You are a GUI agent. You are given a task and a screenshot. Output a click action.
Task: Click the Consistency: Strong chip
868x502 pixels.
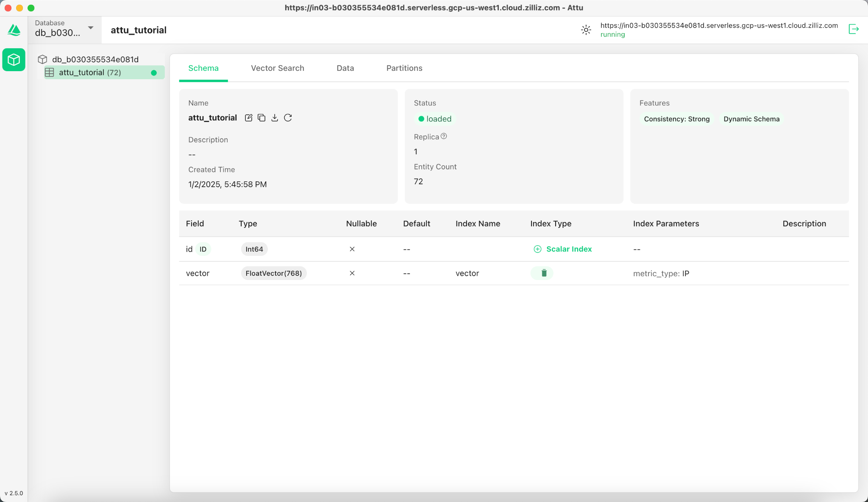[676, 119]
